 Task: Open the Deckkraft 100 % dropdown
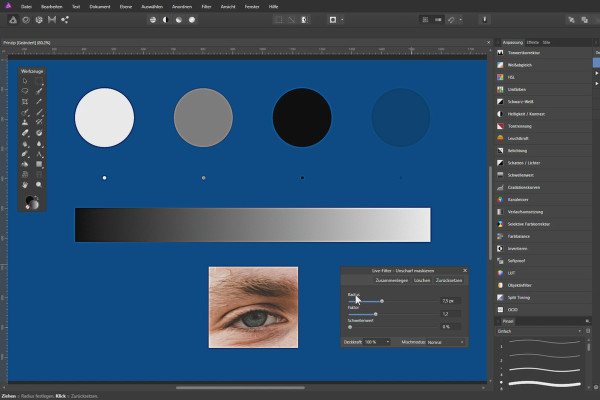377,342
